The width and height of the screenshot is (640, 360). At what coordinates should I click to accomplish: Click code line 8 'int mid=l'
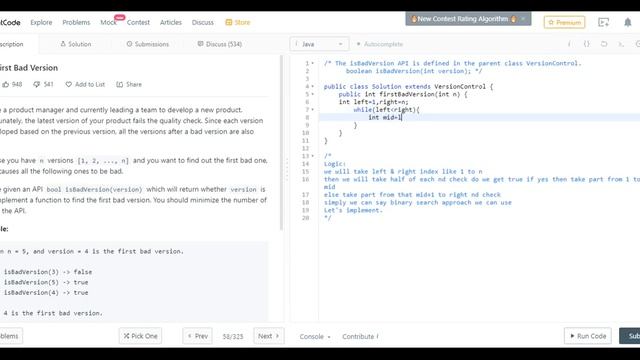pyautogui.click(x=385, y=118)
